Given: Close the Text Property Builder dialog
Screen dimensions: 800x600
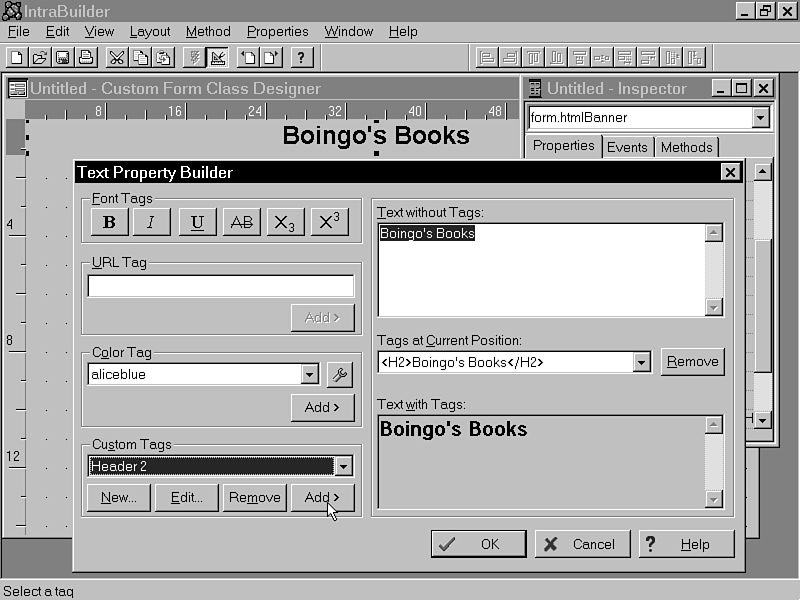Looking at the screenshot, I should 730,172.
